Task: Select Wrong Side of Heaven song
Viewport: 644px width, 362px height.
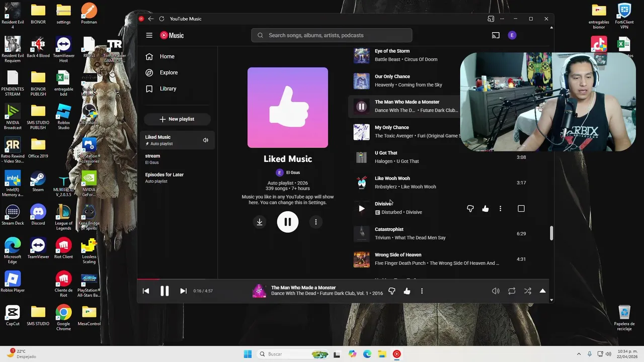Action: click(x=398, y=255)
